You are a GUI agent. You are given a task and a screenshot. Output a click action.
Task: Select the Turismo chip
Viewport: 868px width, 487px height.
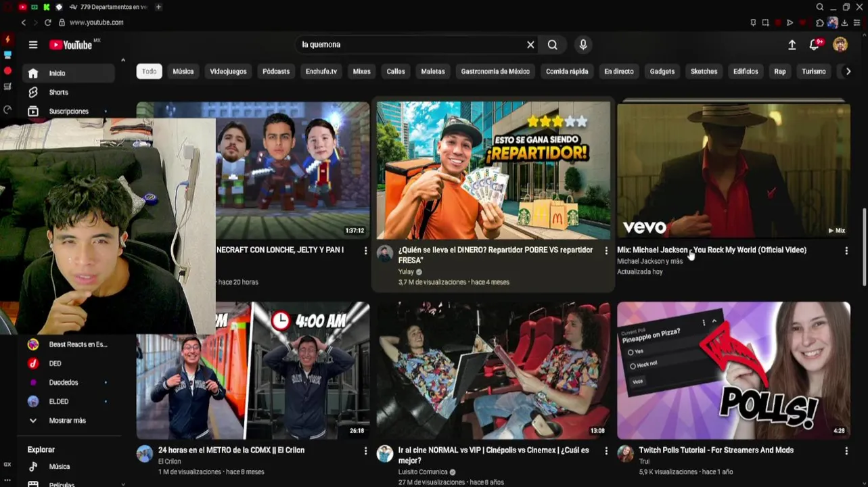(x=814, y=71)
